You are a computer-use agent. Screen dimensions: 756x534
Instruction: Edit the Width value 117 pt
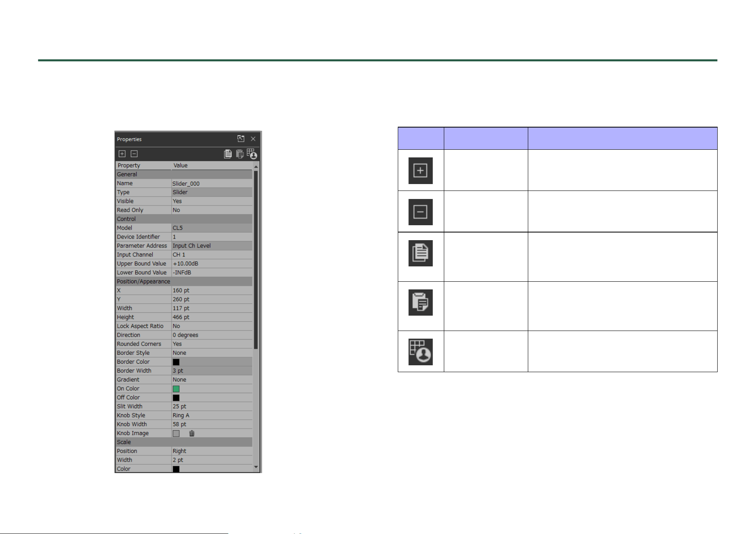(x=212, y=308)
